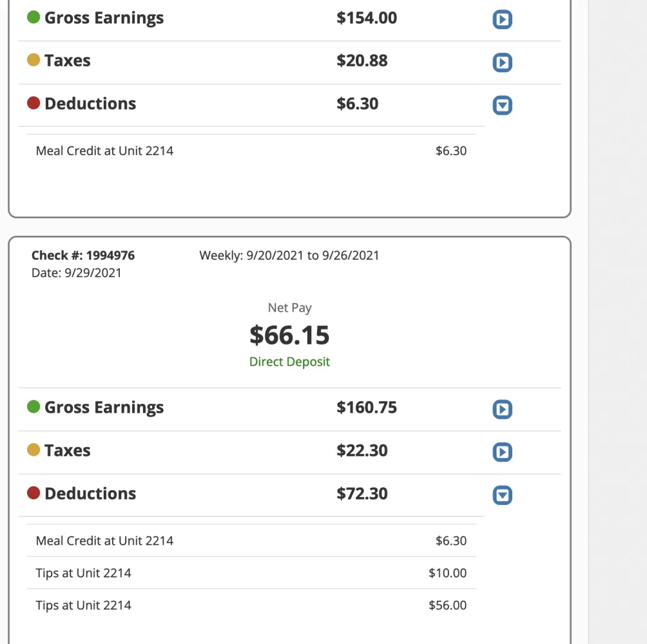This screenshot has height=644, width=647.
Task: Click the yellow dot beside $22.30 Taxes
Action: (x=34, y=450)
